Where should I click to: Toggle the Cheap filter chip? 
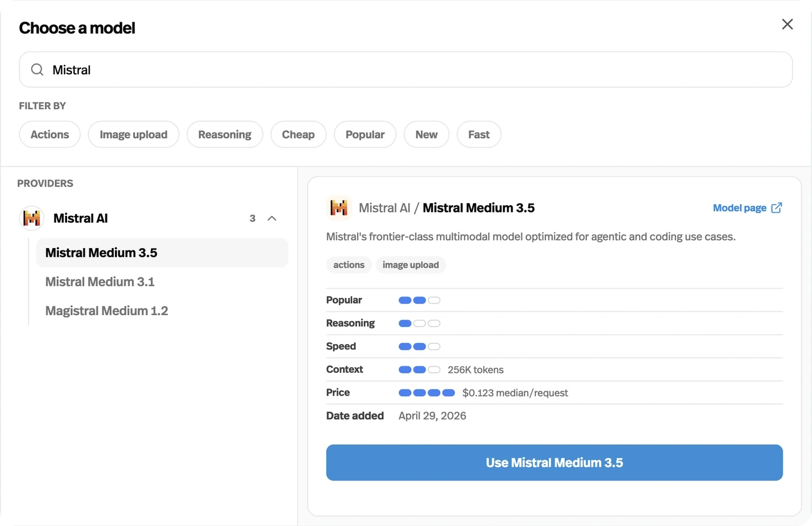[298, 134]
